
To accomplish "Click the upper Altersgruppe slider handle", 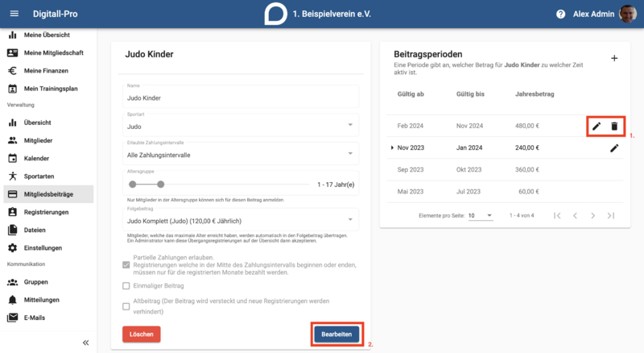I will click(160, 185).
